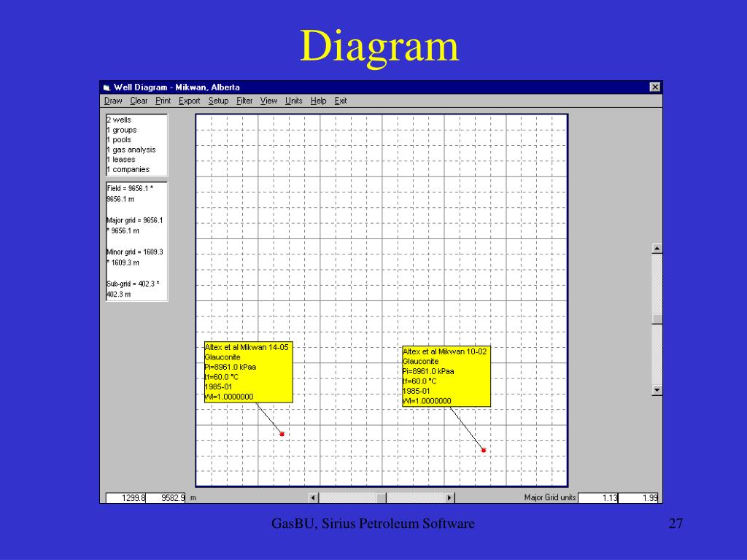Close the Well Diagram window
This screenshot has height=560, width=747.
(x=655, y=87)
